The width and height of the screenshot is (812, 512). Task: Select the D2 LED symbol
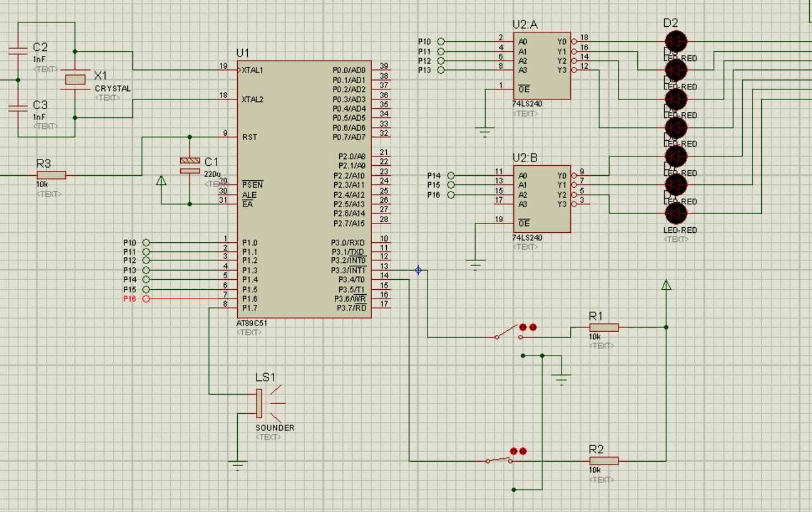676,41
